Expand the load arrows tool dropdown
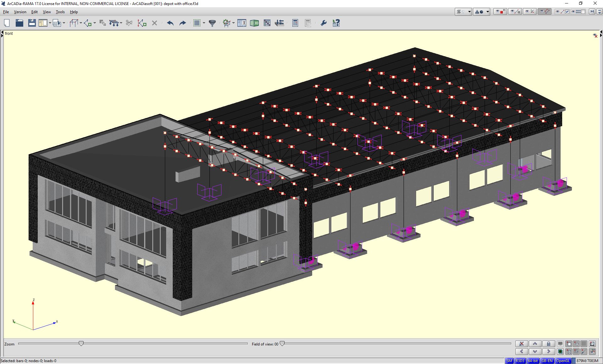The height and width of the screenshot is (364, 603). (x=121, y=23)
